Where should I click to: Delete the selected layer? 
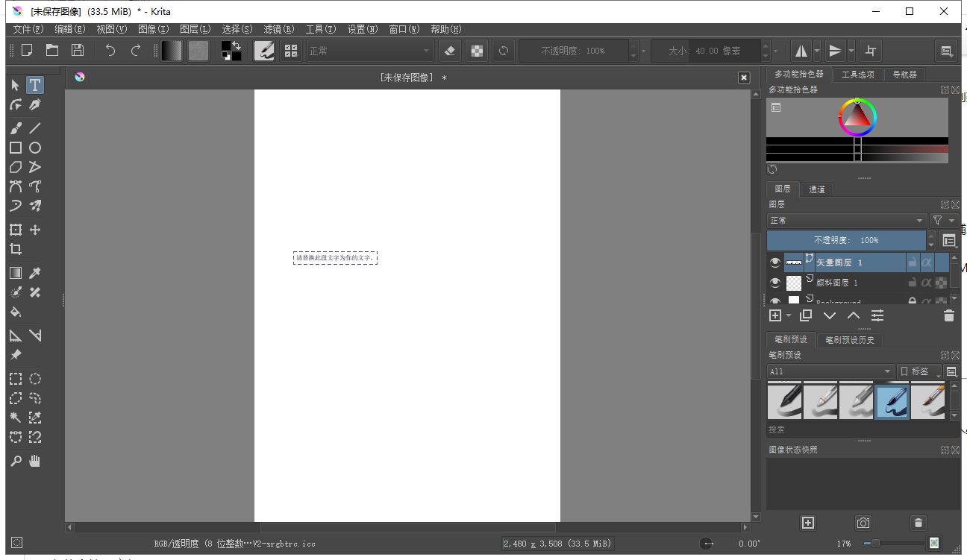tap(949, 316)
